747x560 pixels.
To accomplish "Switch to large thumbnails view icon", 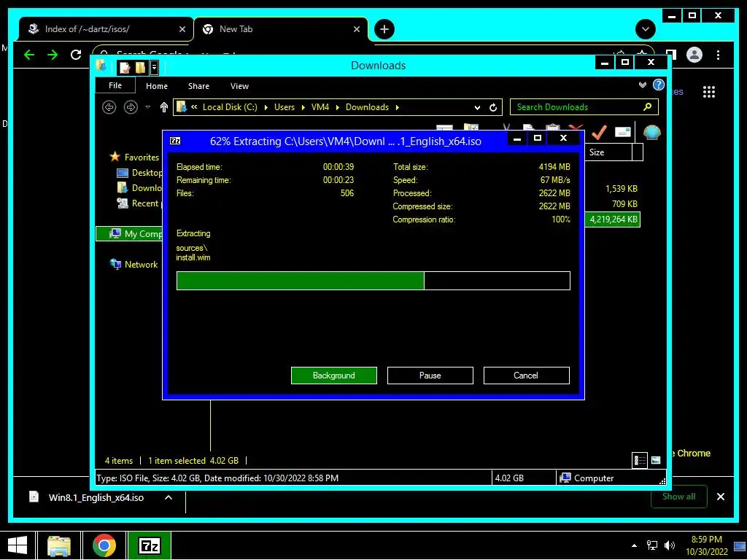I will (x=656, y=460).
